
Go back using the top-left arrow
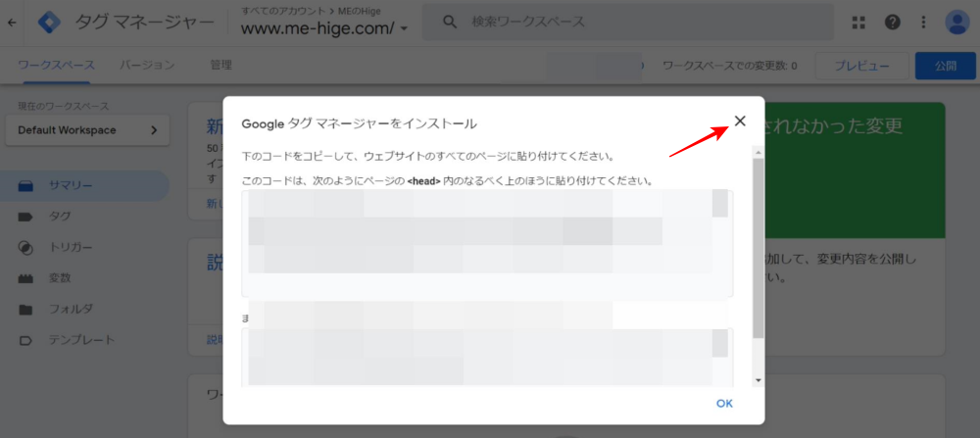(x=12, y=23)
